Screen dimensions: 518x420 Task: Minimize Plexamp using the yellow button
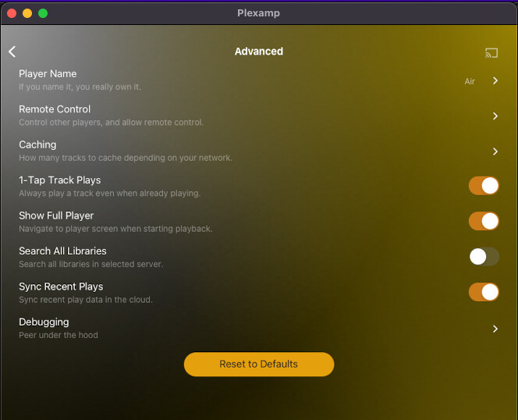pos(27,13)
